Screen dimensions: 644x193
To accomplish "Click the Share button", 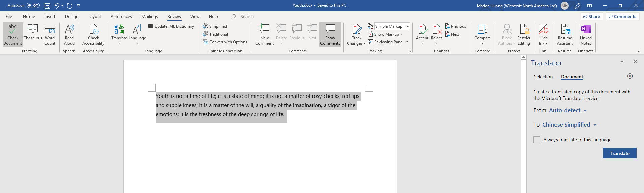I will [x=592, y=16].
